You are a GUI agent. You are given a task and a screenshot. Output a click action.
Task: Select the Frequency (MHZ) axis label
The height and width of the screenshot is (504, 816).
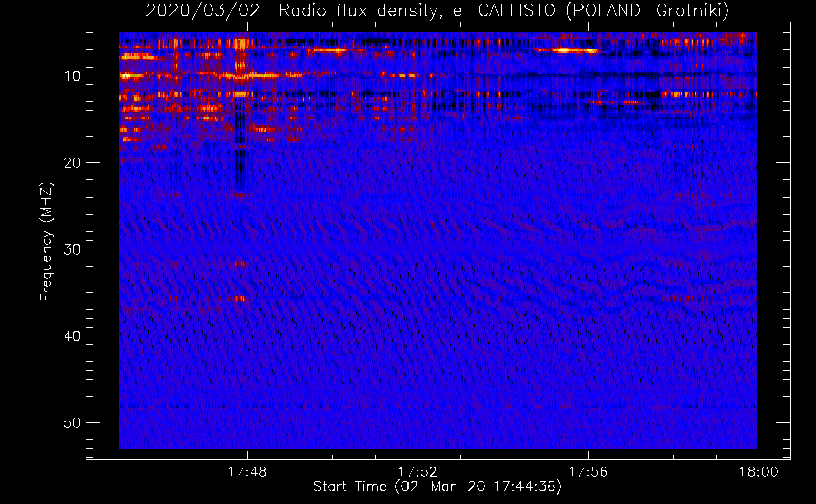46,242
